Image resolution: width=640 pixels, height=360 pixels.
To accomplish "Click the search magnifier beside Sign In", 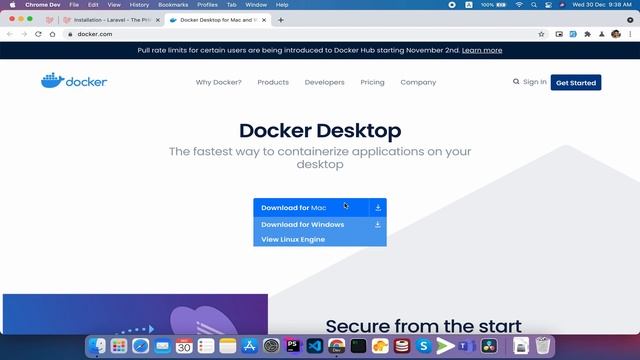I will [x=516, y=82].
